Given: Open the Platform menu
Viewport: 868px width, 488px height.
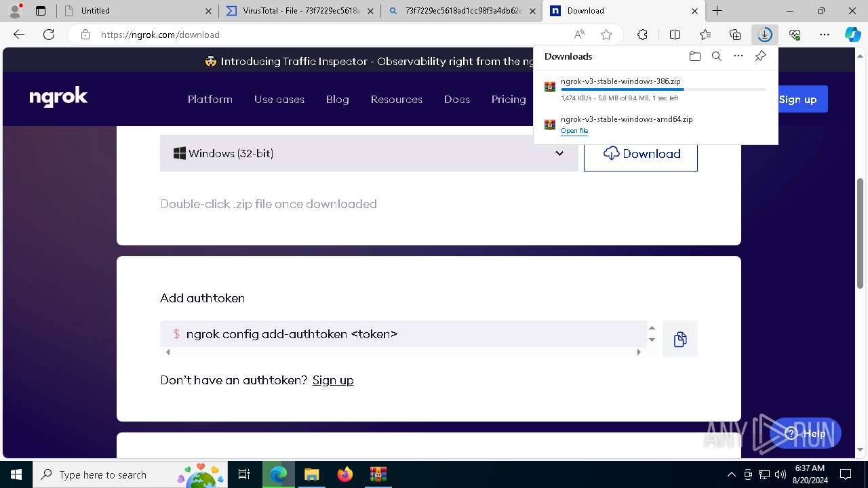Looking at the screenshot, I should (x=210, y=99).
